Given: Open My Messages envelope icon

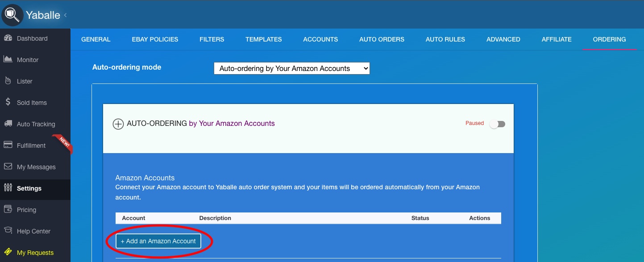Looking at the screenshot, I should (8, 166).
